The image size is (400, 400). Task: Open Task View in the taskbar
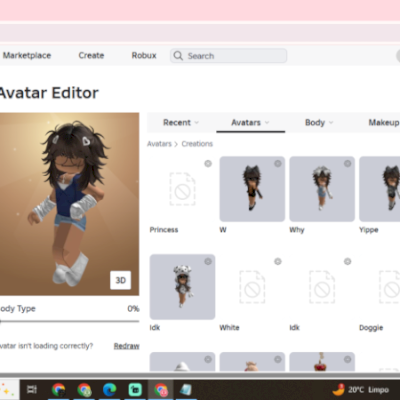[32, 389]
